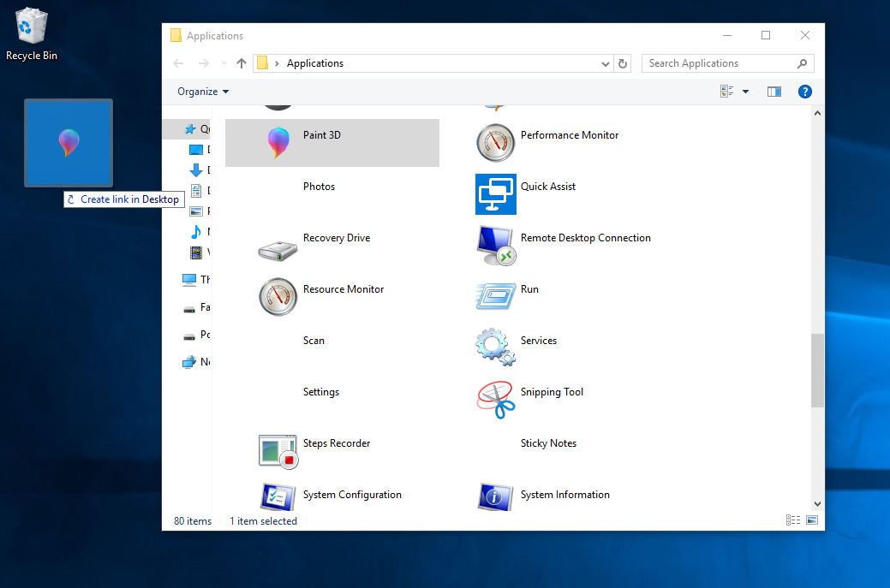Image resolution: width=890 pixels, height=588 pixels.
Task: Open Music via the note icon
Action: click(x=196, y=231)
